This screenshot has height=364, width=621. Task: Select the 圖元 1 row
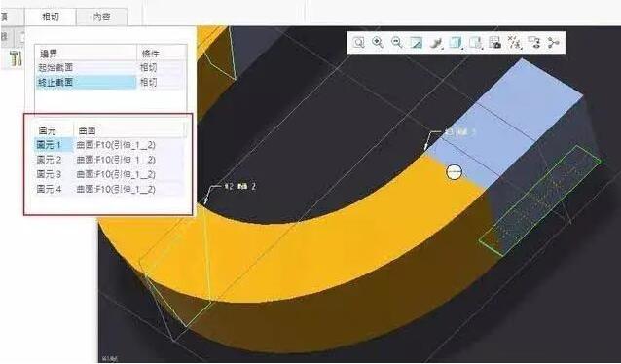pyautogui.click(x=54, y=145)
